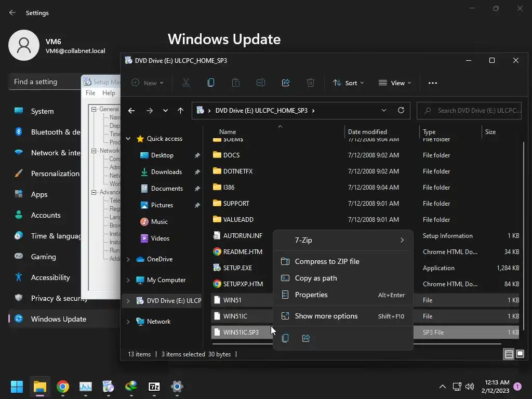Select the README.HTM Chrome file

tap(243, 252)
